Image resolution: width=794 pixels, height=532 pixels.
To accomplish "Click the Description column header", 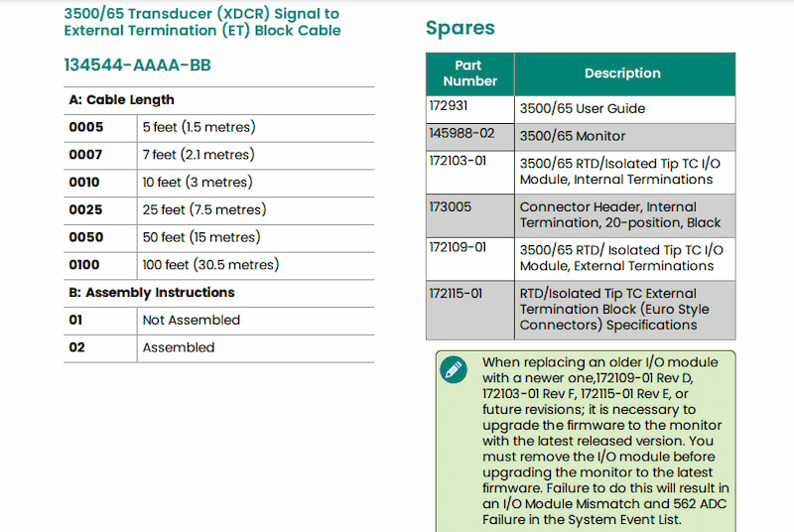I will click(625, 73).
